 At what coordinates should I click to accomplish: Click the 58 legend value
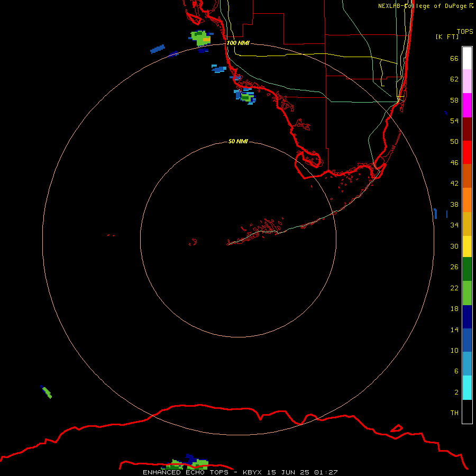coord(454,100)
